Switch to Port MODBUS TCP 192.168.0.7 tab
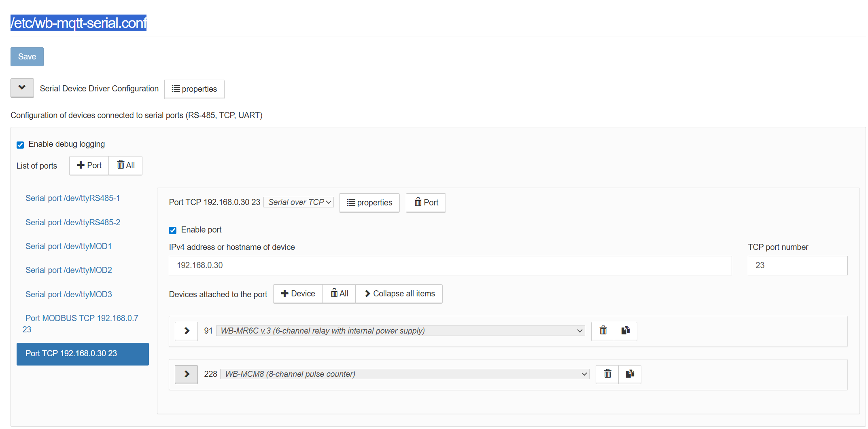Viewport: 868px width, 429px height. 82,319
